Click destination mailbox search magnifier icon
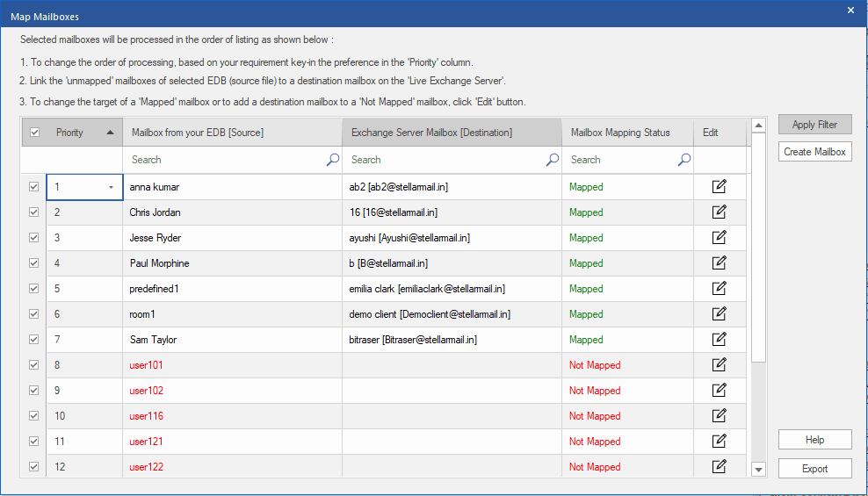 [x=552, y=160]
